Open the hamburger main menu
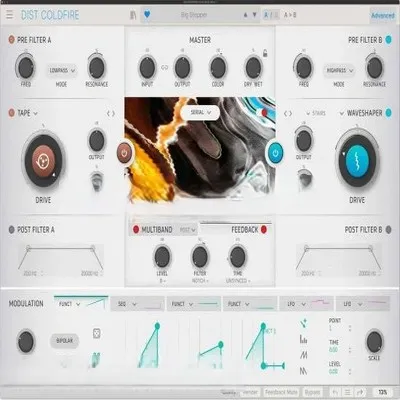The height and width of the screenshot is (400, 400). point(9,15)
